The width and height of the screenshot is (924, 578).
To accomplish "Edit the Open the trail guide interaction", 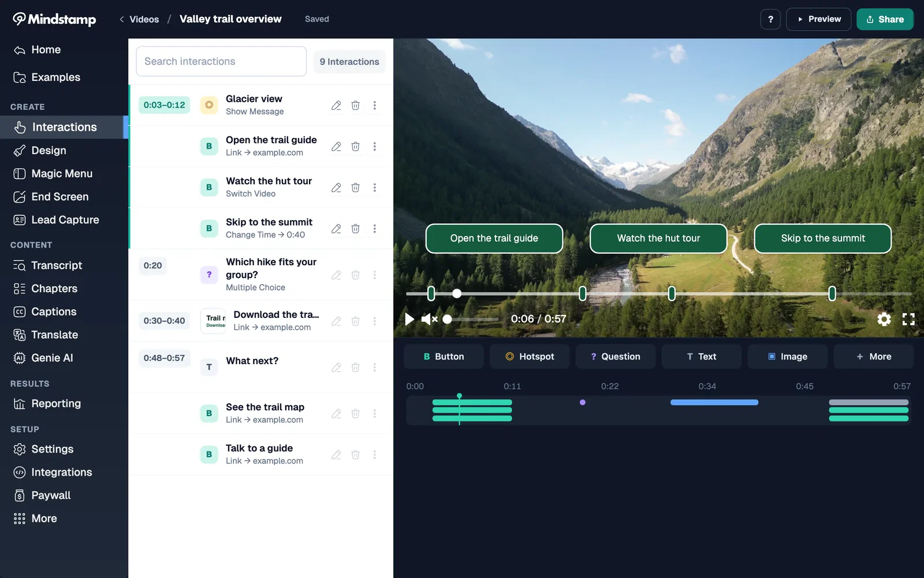I will coord(336,146).
